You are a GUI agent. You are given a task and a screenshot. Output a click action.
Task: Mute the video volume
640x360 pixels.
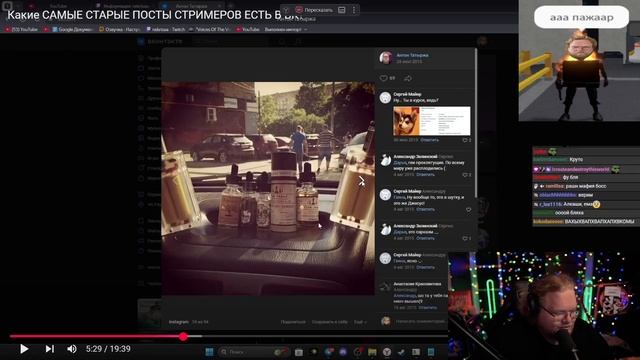(x=72, y=349)
